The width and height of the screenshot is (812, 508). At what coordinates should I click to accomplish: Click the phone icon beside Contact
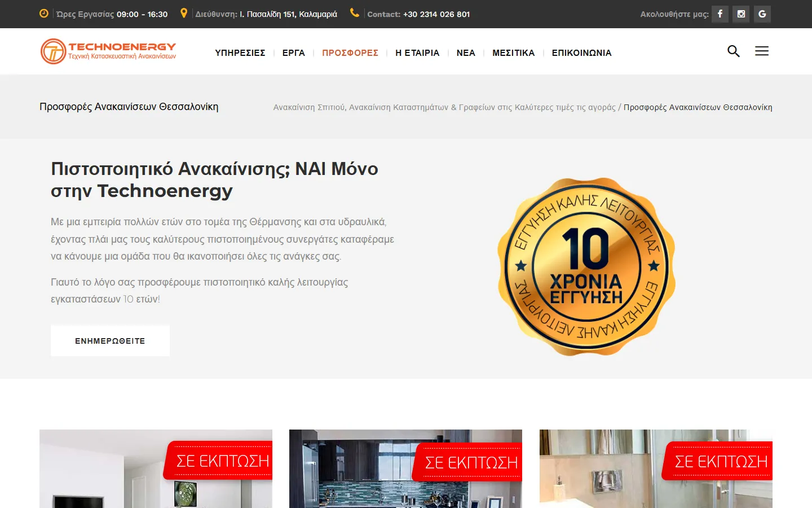click(x=355, y=13)
